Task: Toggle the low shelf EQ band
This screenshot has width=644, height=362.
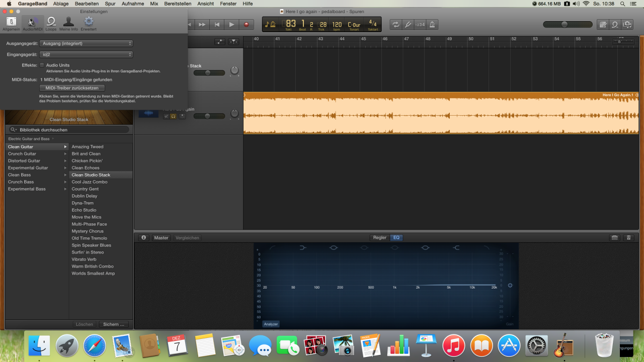Action: (x=302, y=247)
